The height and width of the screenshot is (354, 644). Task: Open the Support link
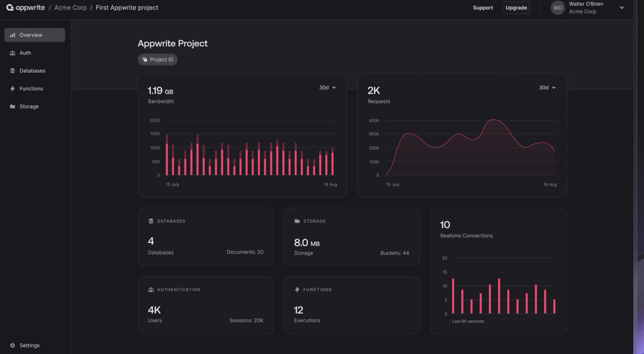pos(482,8)
